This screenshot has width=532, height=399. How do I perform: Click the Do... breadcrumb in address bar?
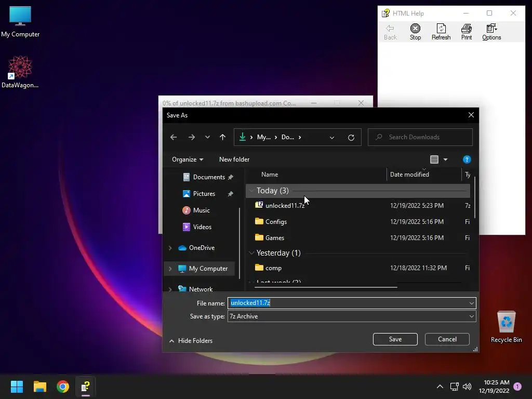287,137
